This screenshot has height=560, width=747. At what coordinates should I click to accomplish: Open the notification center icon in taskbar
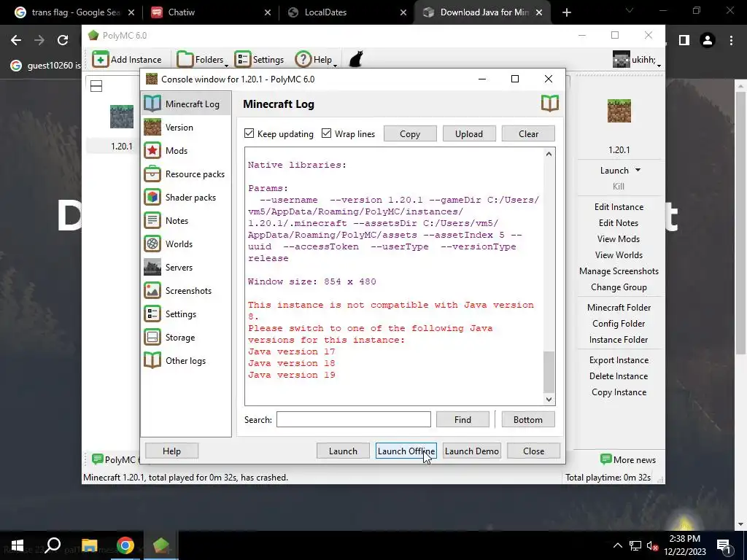point(724,546)
